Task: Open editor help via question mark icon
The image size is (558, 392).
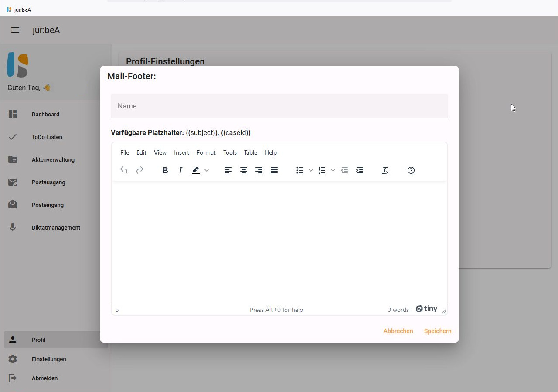Action: (411, 170)
